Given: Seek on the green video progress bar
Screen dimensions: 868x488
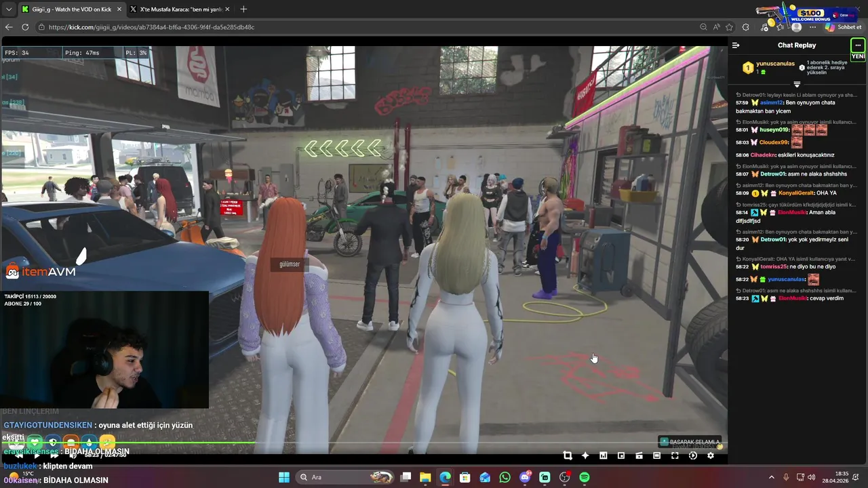Looking at the screenshot, I should click(x=363, y=443).
